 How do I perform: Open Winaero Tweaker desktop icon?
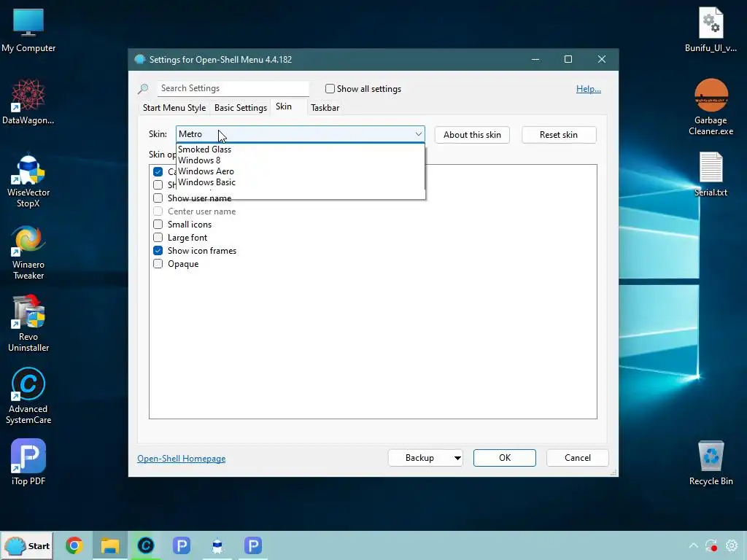28,252
